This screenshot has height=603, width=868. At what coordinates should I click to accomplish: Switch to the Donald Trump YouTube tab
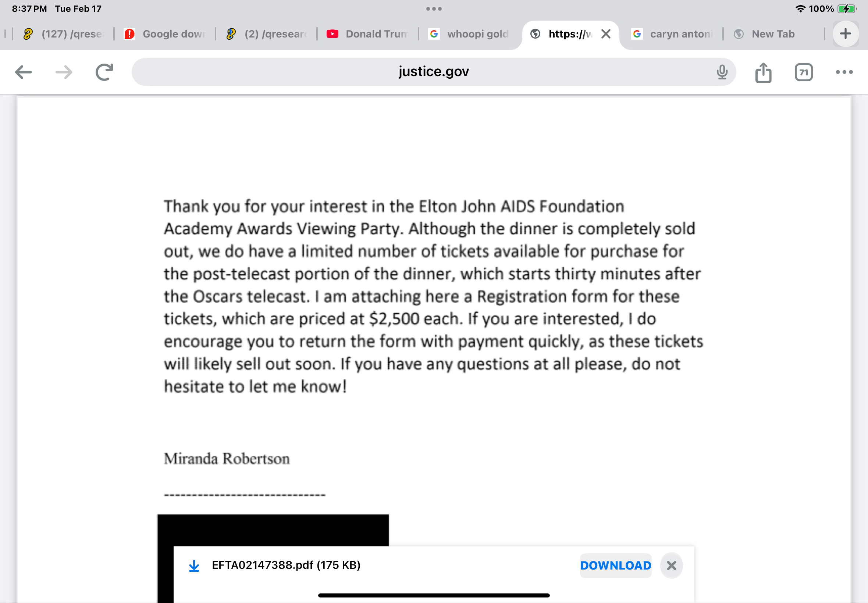369,34
